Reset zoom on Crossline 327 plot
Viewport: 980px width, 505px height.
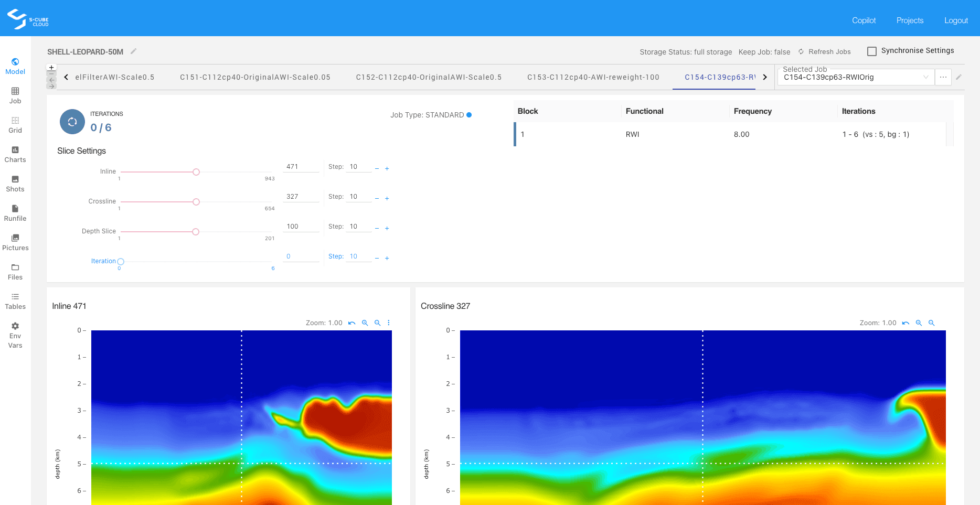click(x=906, y=323)
